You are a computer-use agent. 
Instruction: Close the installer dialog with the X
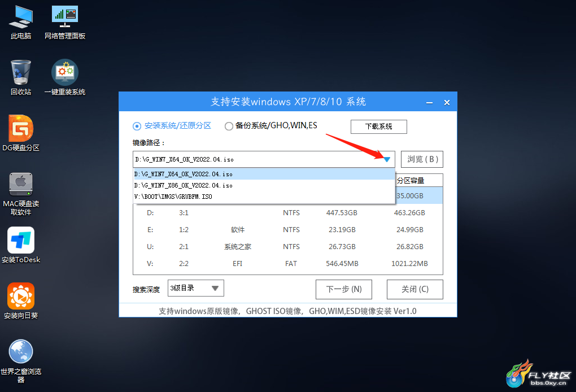(x=447, y=102)
